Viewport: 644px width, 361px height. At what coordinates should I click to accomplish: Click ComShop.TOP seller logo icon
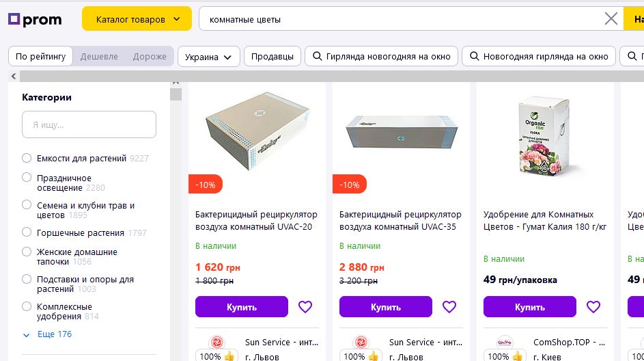(504, 343)
